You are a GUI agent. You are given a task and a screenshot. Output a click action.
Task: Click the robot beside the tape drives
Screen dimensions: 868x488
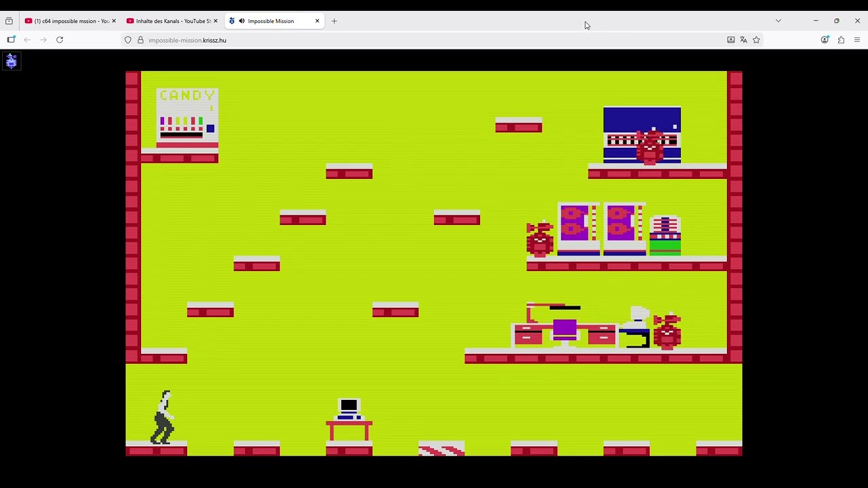coord(540,239)
